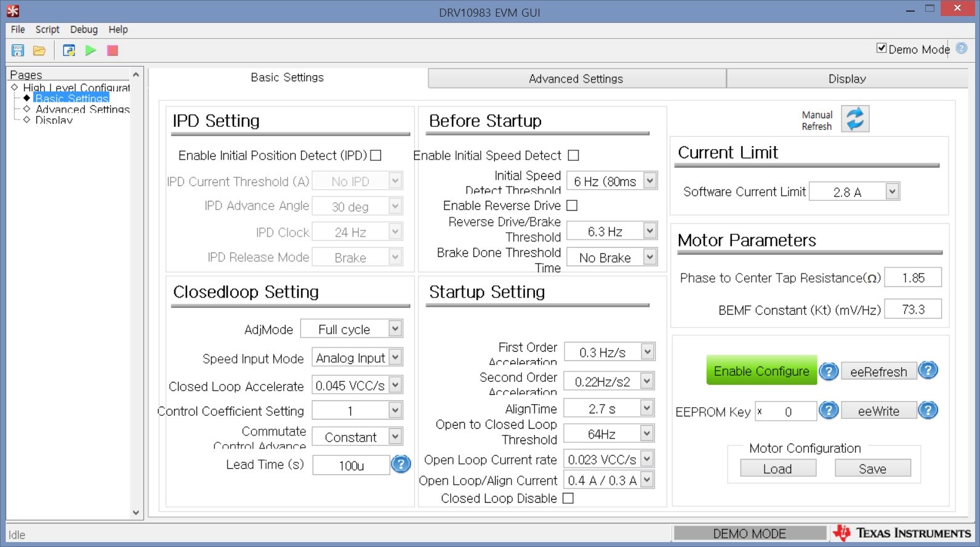
Task: Enable Initial Position Detect (IPD) checkbox
Action: [x=376, y=155]
